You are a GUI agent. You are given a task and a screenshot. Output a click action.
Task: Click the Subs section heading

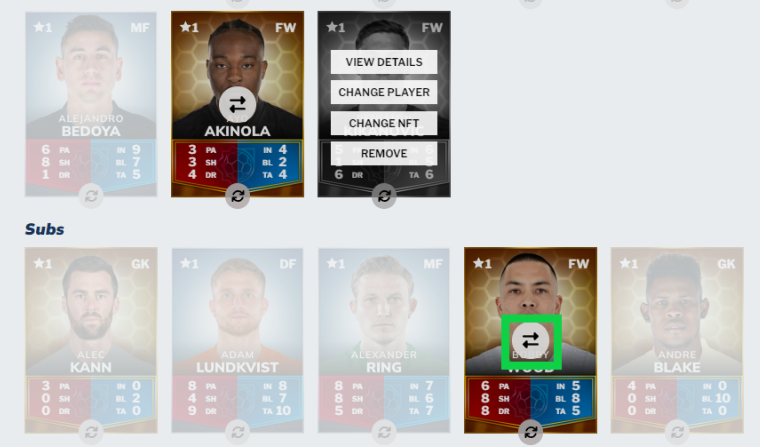[x=45, y=229]
